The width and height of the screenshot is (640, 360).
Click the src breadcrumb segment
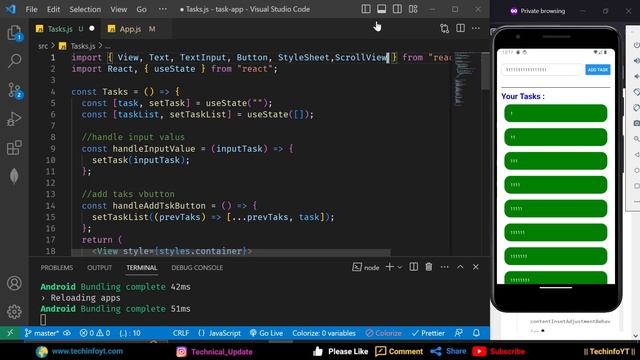pyautogui.click(x=43, y=46)
